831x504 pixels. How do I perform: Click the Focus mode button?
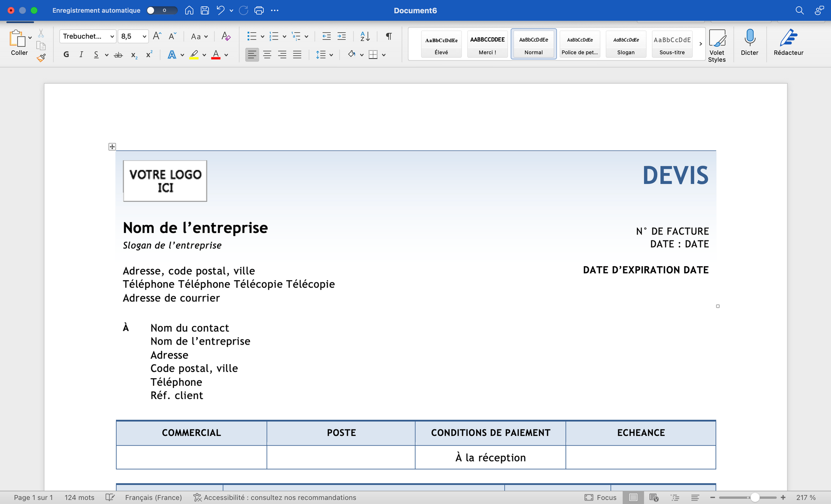601,497
